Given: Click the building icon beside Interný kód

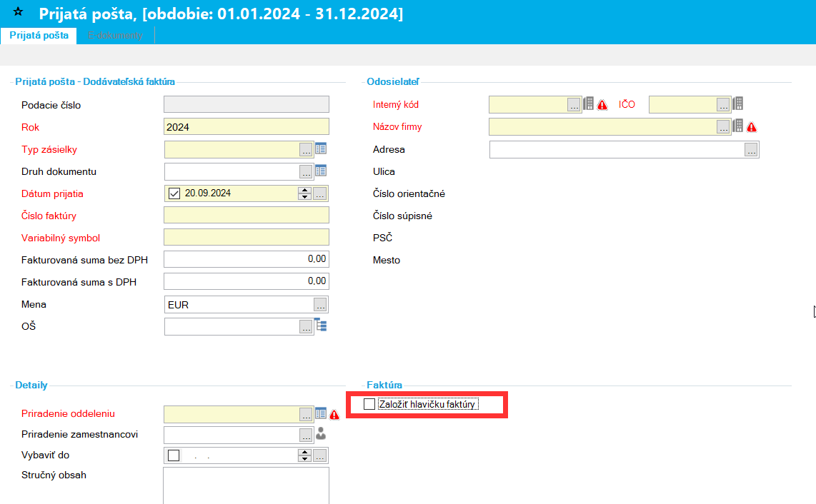Looking at the screenshot, I should click(x=589, y=104).
